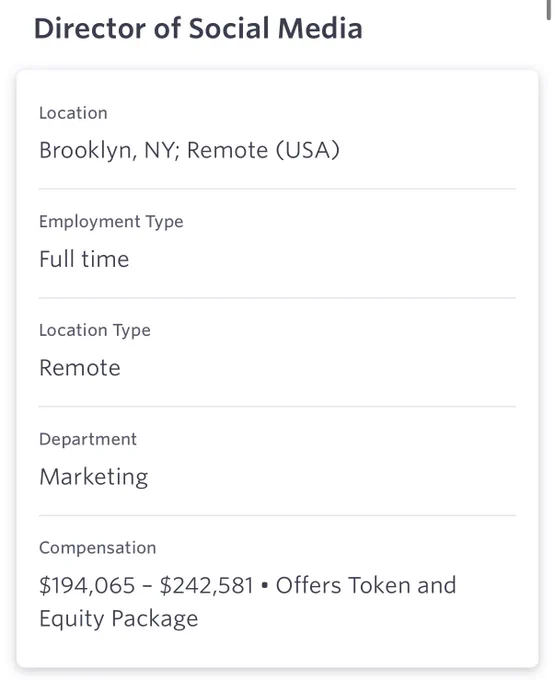Click the divider below Employment Type section

278,298
